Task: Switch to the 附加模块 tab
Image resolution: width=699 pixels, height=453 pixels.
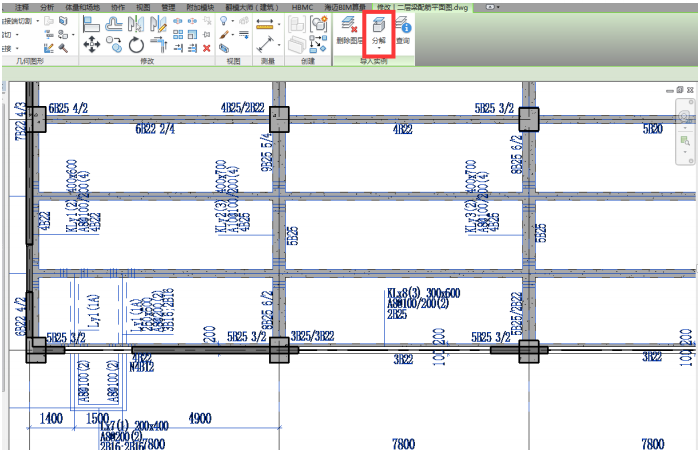Action: tap(200, 7)
